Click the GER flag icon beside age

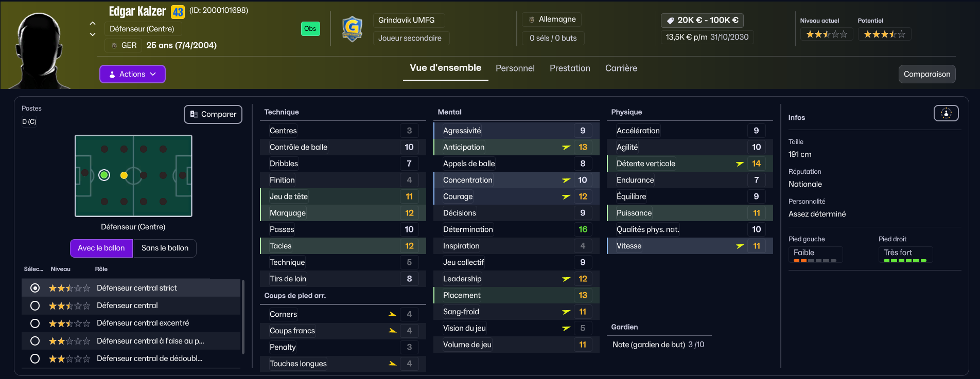click(114, 45)
